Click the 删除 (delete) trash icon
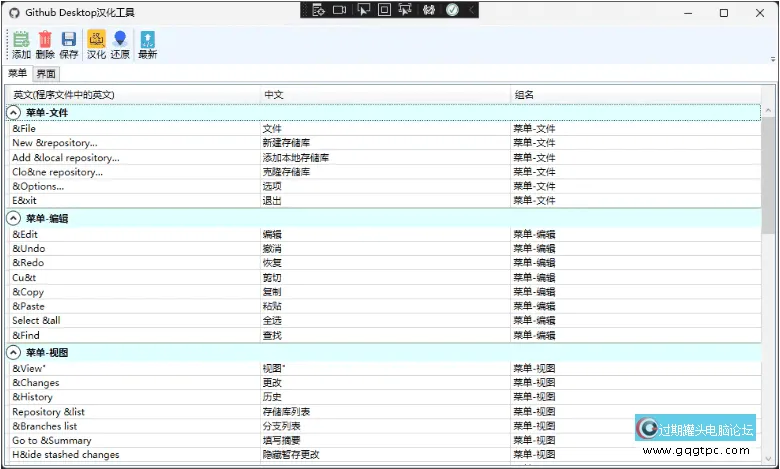This screenshot has height=469, width=780. pyautogui.click(x=45, y=45)
